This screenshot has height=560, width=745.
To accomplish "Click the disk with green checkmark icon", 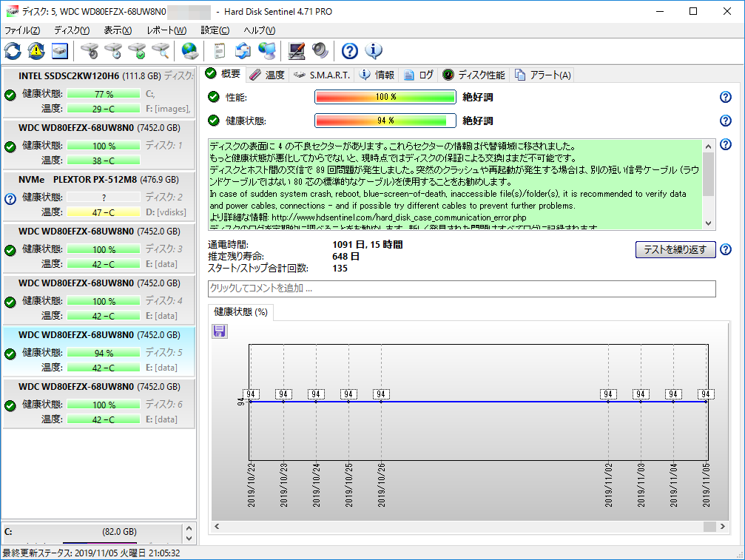I will click(137, 51).
